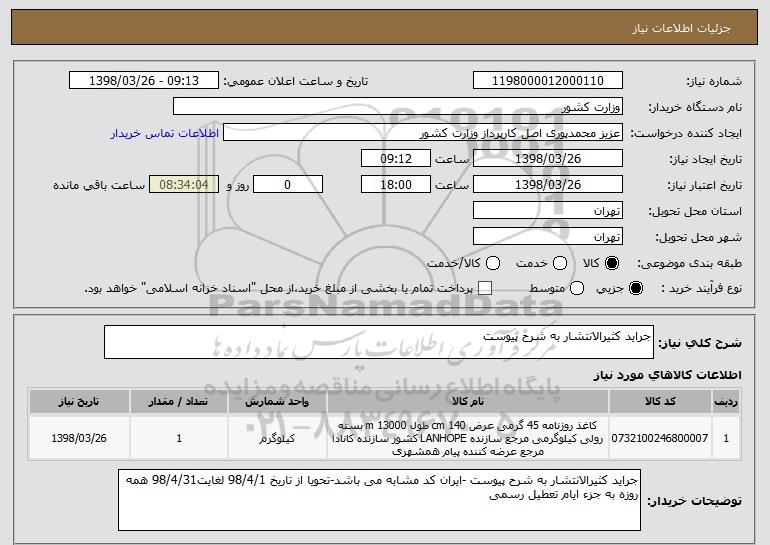The height and width of the screenshot is (545, 770).
Task: Select the خدمت radio button
Action: pos(560,263)
